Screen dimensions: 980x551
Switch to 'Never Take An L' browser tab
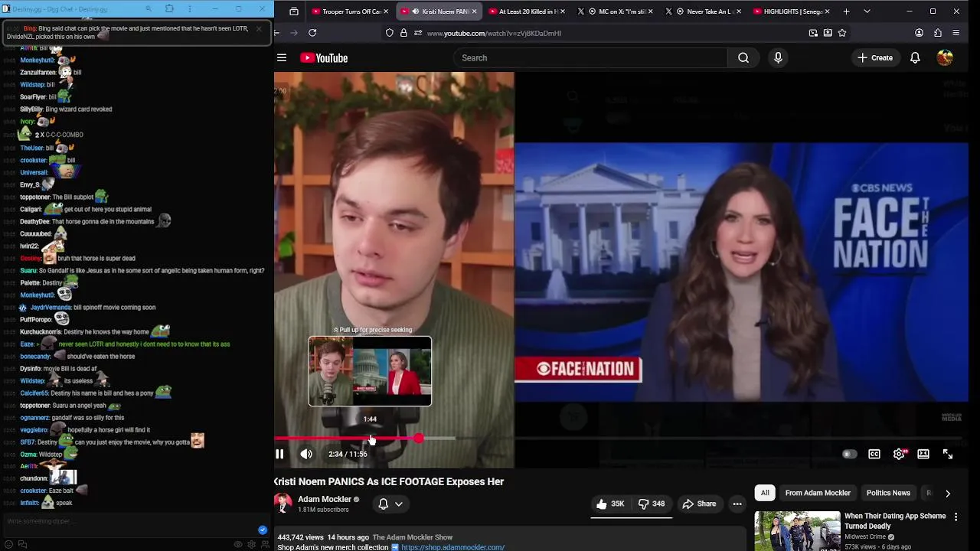pos(703,11)
